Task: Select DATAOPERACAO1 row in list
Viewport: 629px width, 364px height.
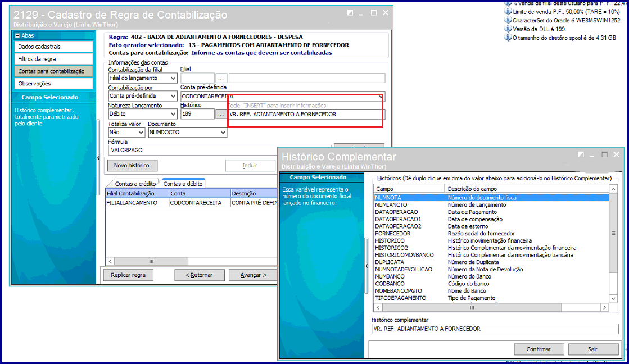Action: [491, 219]
